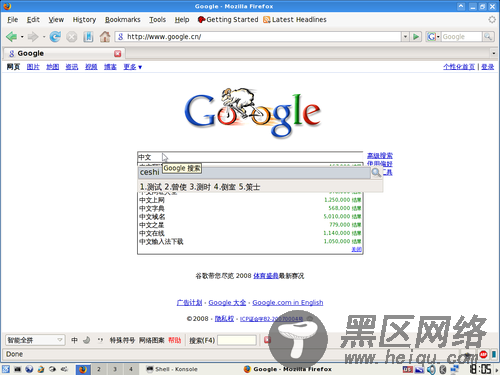Click the 隐私权 privacy link
500x375 pixels.
(x=224, y=319)
